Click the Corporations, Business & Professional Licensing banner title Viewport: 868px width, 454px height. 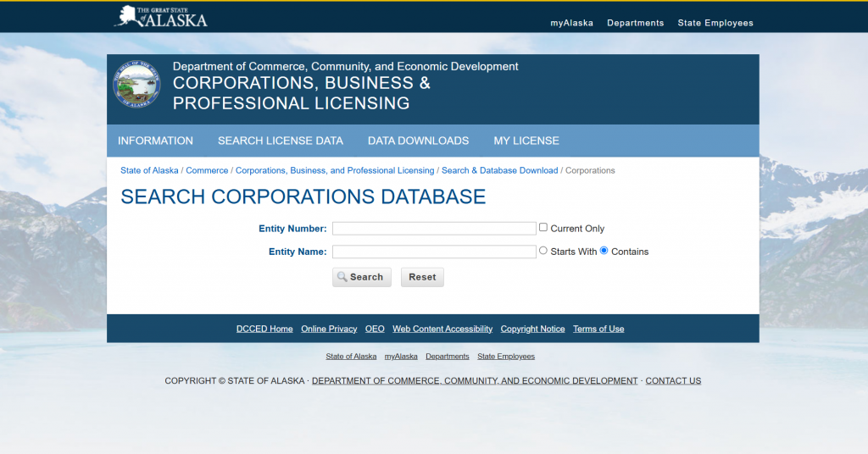coord(302,93)
